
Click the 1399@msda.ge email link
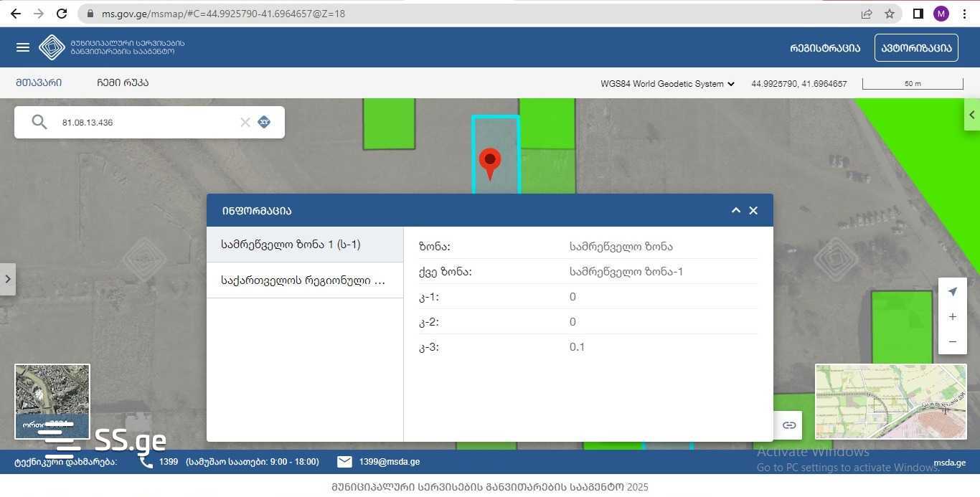[x=390, y=462]
